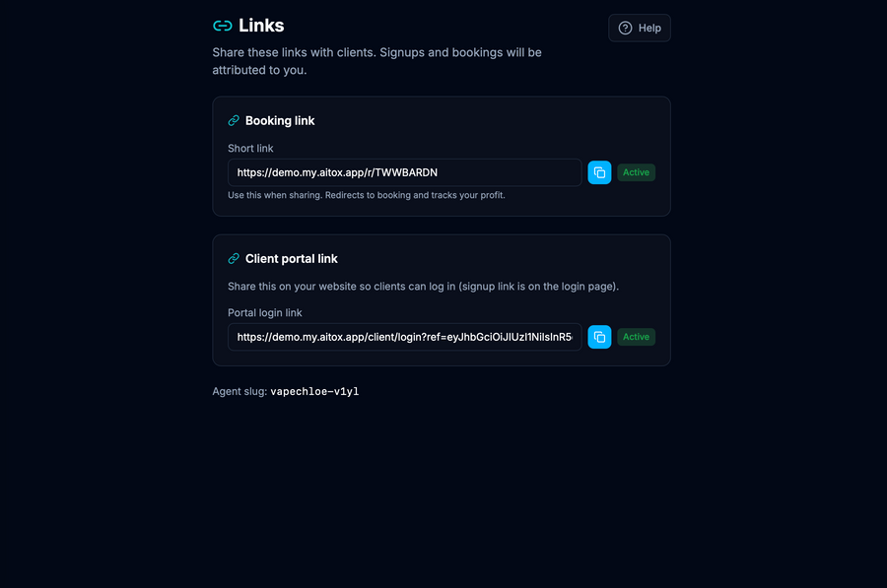The width and height of the screenshot is (887, 588).
Task: Select the portal login link field
Action: [404, 337]
